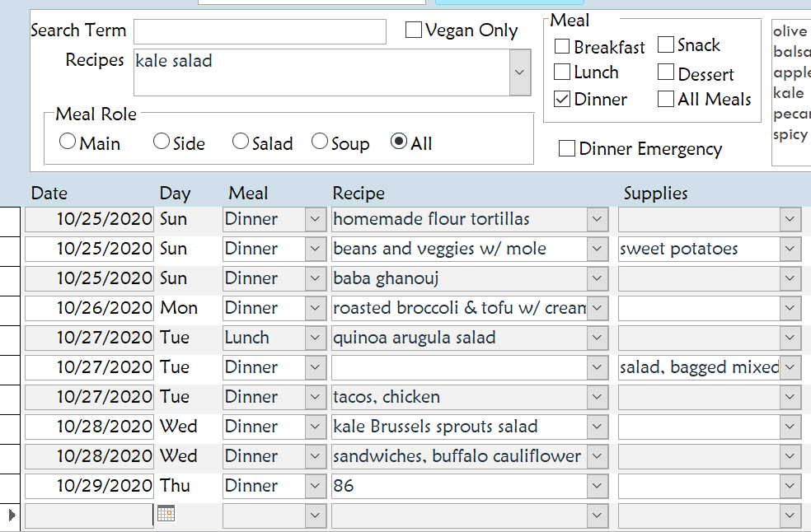The image size is (811, 532).
Task: Select the Soup meal role radio
Action: click(x=320, y=142)
